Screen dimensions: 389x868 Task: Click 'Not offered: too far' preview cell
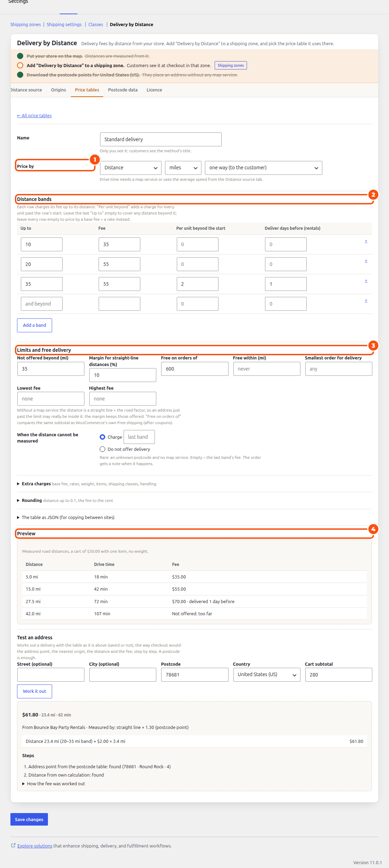pyautogui.click(x=192, y=614)
